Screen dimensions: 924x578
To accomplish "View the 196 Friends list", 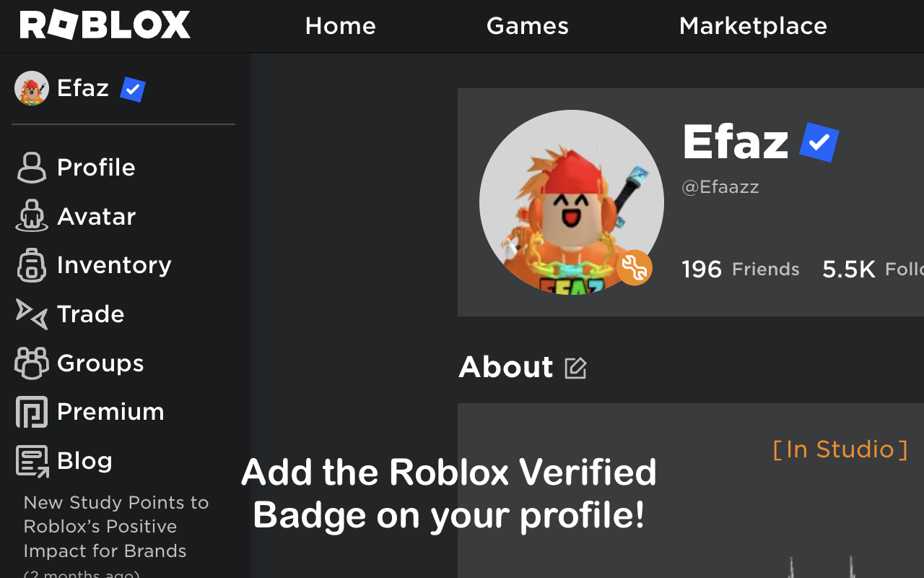I will [741, 269].
